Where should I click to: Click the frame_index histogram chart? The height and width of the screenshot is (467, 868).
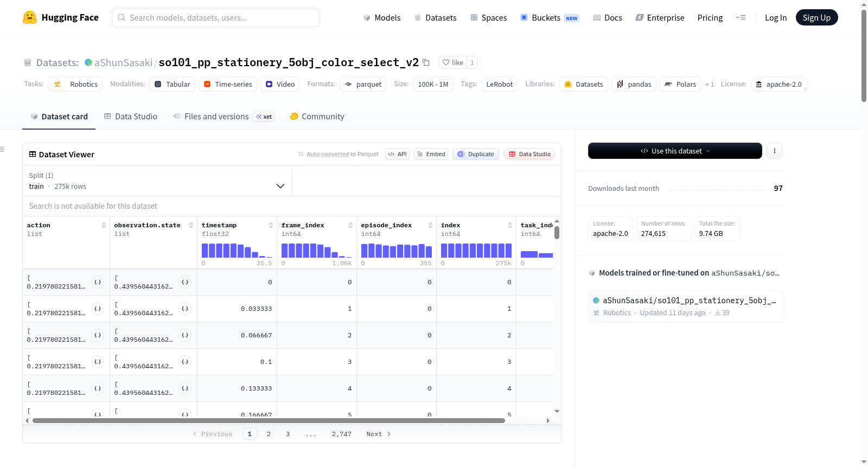[x=317, y=251]
